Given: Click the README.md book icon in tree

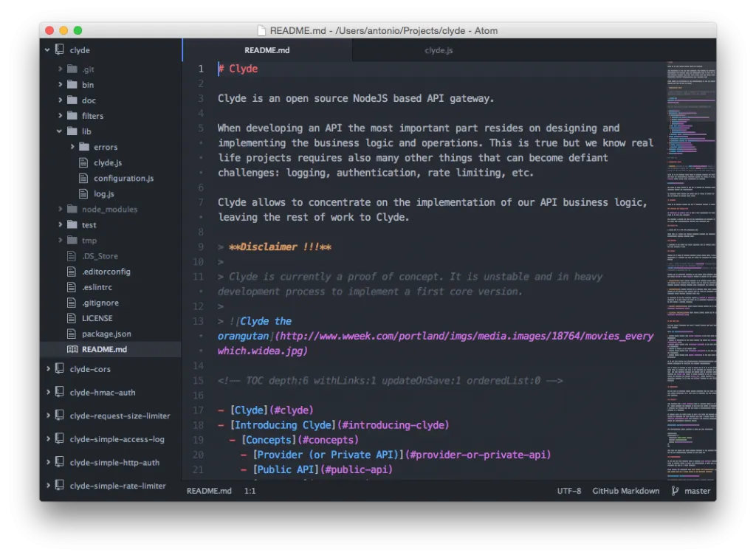Looking at the screenshot, I should pyautogui.click(x=72, y=349).
